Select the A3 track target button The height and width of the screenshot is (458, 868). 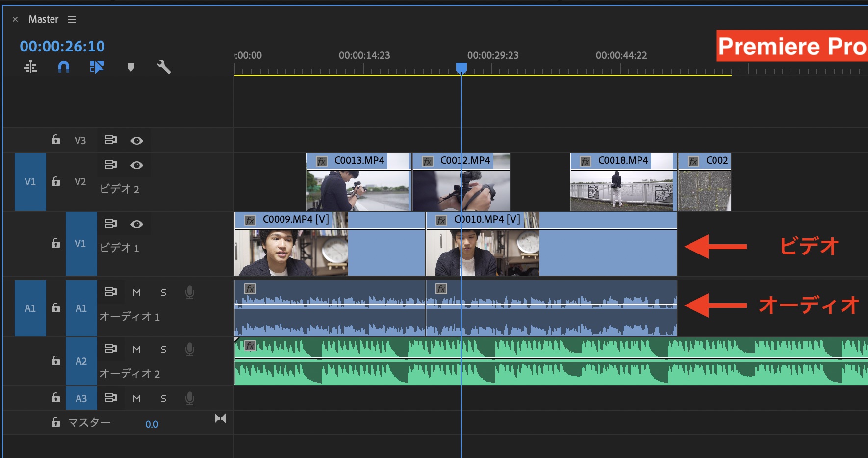click(x=81, y=399)
